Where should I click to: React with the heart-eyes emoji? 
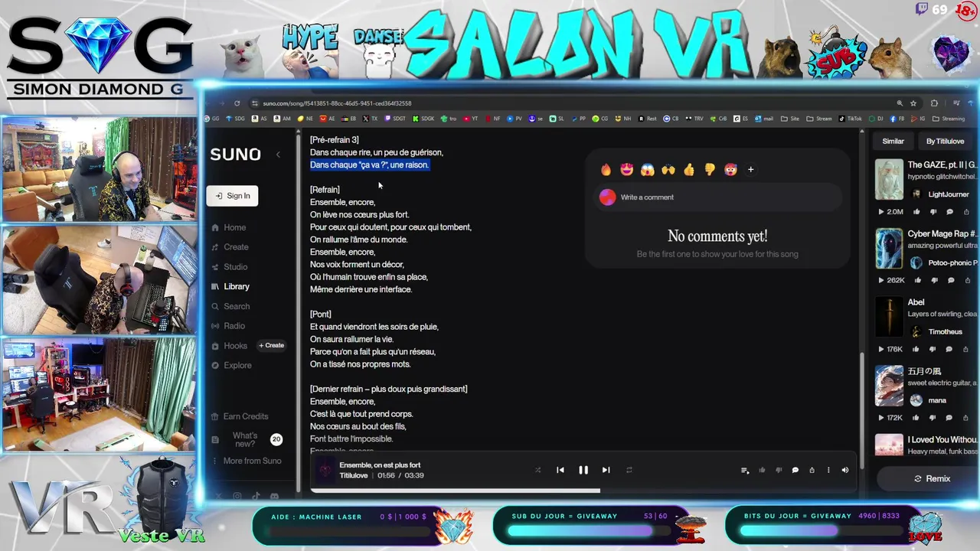coord(627,170)
